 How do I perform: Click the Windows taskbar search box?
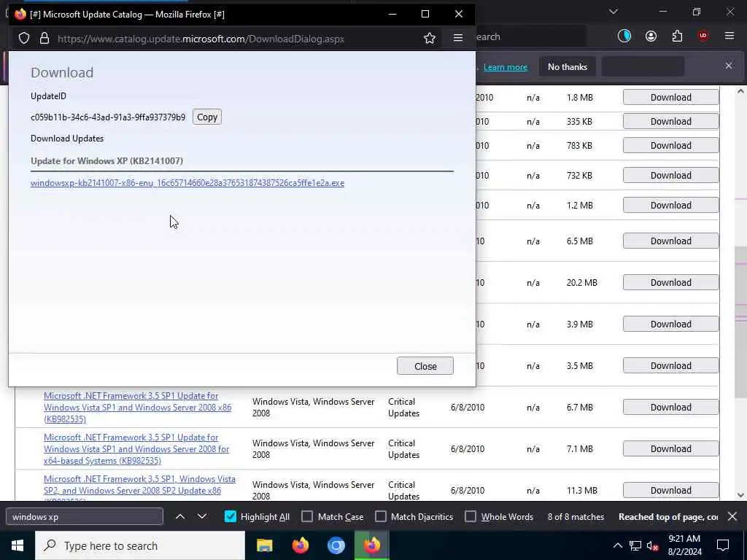click(x=140, y=545)
